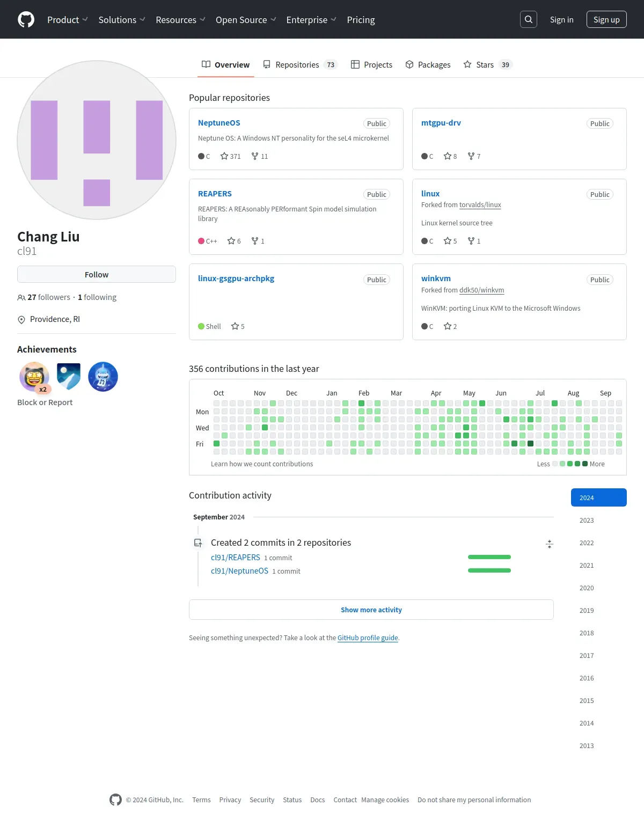644x828 pixels.
Task: Expand the Resources menu
Action: pyautogui.click(x=180, y=20)
